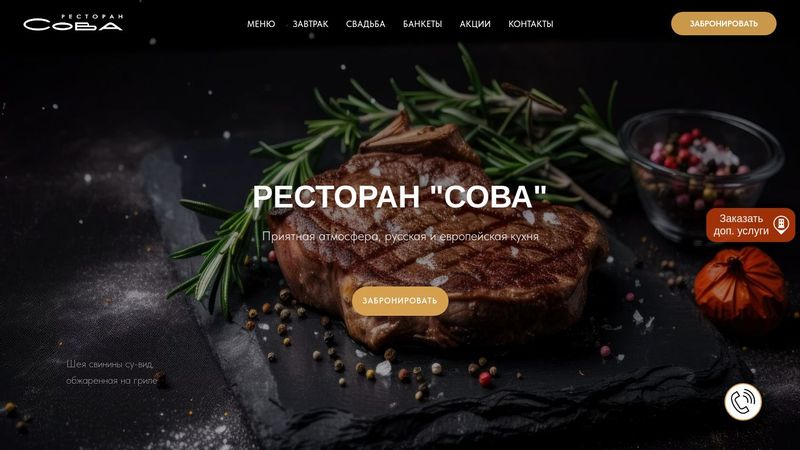Open the МЕНЮ navigation item
Screen dimensions: 800x450
click(x=261, y=24)
